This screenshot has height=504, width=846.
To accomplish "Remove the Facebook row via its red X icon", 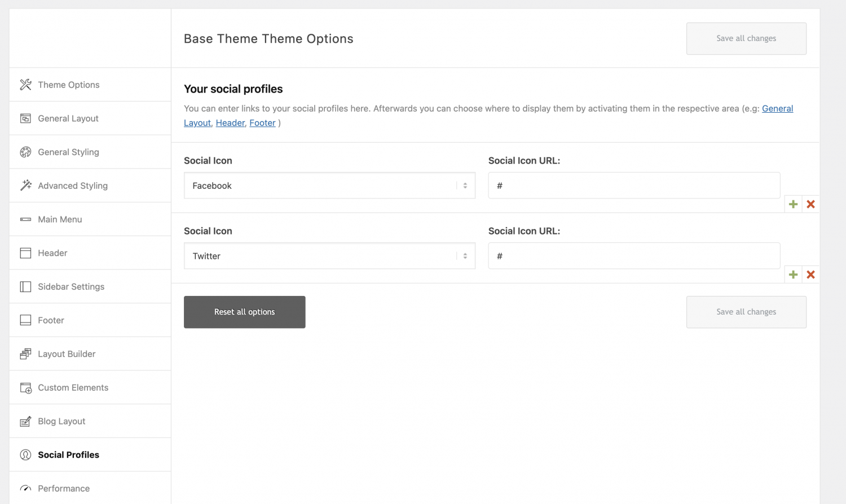I will [x=810, y=204].
